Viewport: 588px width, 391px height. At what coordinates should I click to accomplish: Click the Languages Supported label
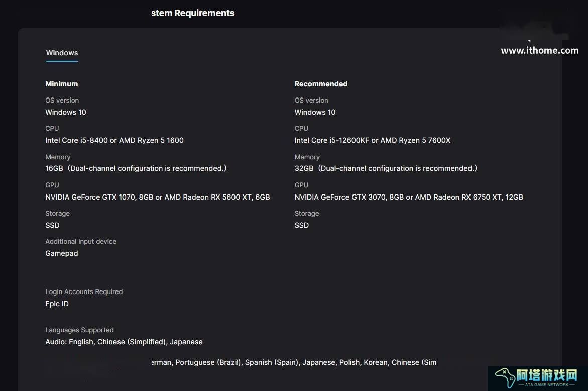[79, 330]
